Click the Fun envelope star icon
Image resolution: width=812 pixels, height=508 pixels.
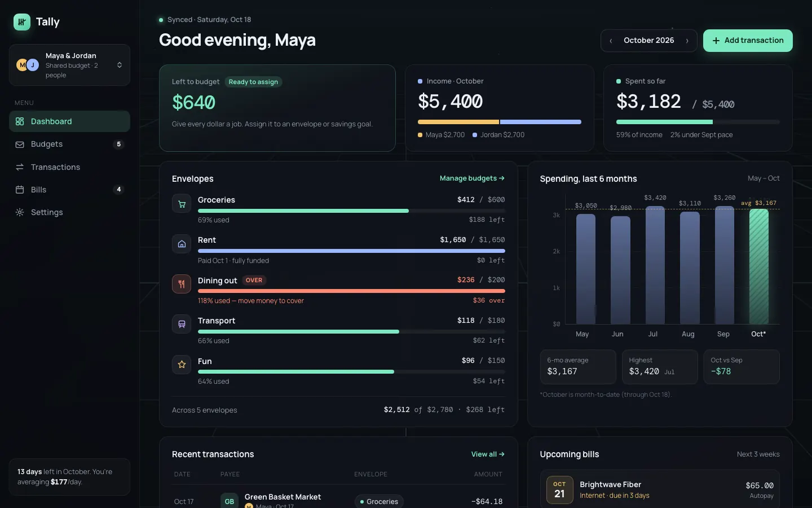point(182,365)
